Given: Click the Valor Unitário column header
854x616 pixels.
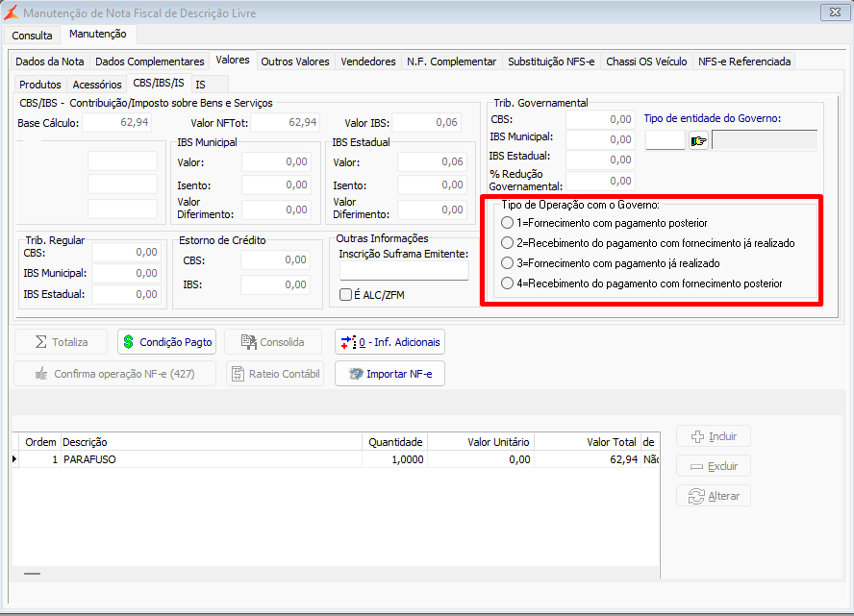Looking at the screenshot, I should click(x=481, y=442).
